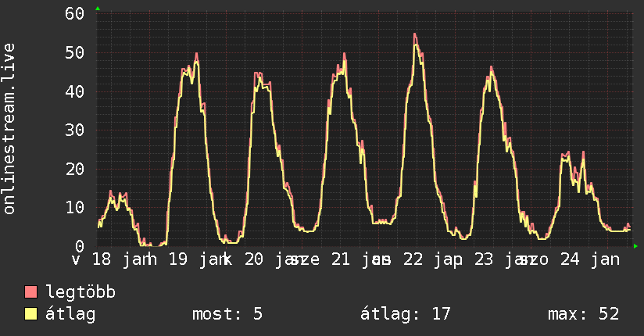
Task: Click the pink legtöbb legend swatch
Action: tap(31, 291)
